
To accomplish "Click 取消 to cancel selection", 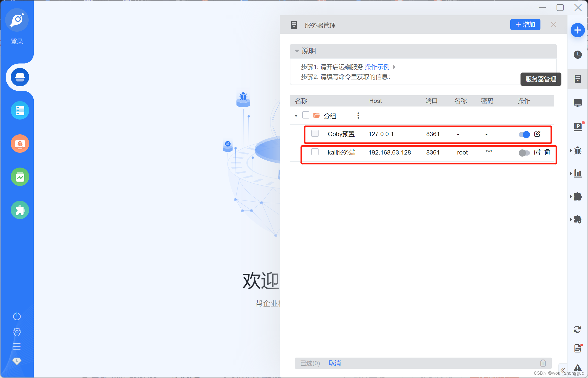I will tap(334, 363).
